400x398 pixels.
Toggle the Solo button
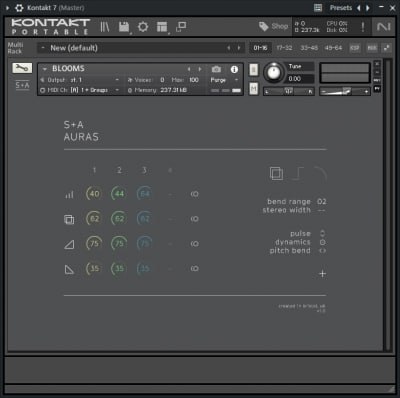(x=254, y=70)
